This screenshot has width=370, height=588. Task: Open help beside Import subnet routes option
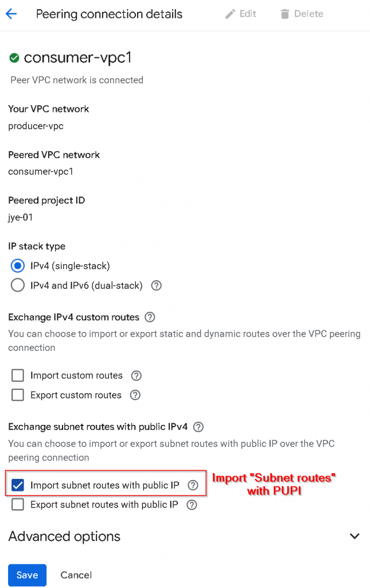point(193,485)
